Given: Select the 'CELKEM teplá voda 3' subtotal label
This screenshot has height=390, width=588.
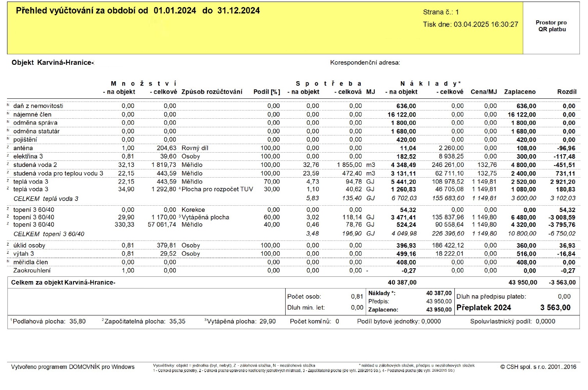Looking at the screenshot, I should point(46,199).
